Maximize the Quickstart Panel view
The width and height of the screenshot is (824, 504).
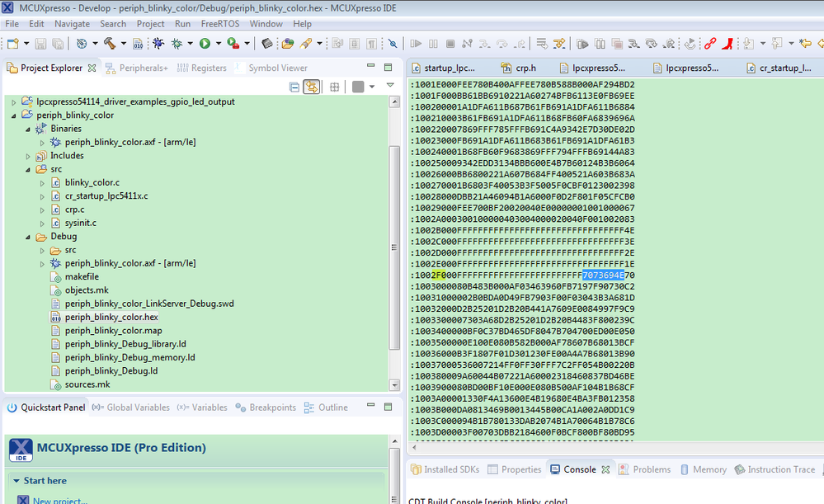tap(388, 406)
